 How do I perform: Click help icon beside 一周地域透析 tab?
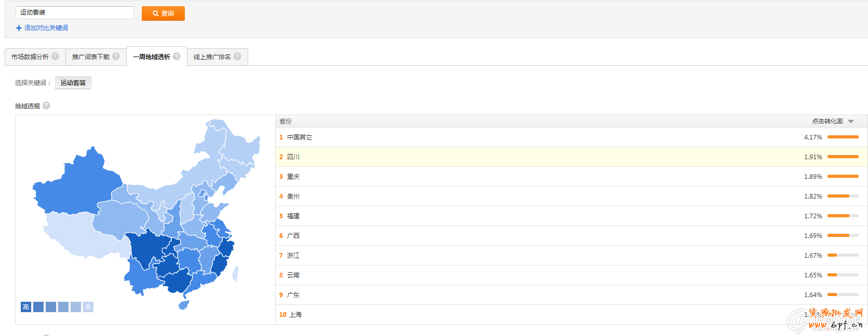[177, 56]
